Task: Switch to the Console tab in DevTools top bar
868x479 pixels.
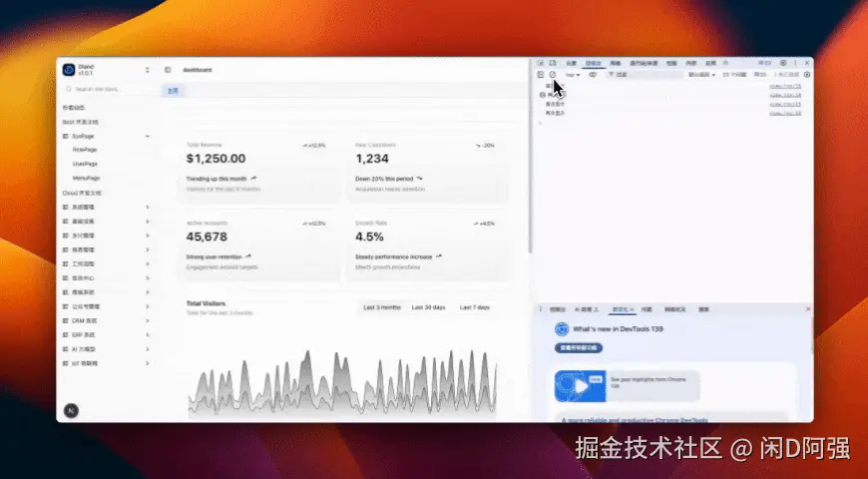Action: [593, 63]
